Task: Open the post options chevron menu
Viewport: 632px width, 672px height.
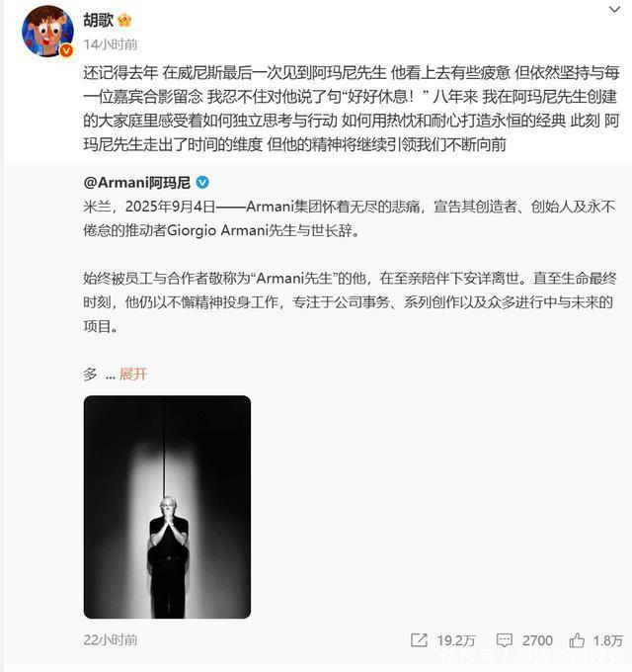Action: 614,10
